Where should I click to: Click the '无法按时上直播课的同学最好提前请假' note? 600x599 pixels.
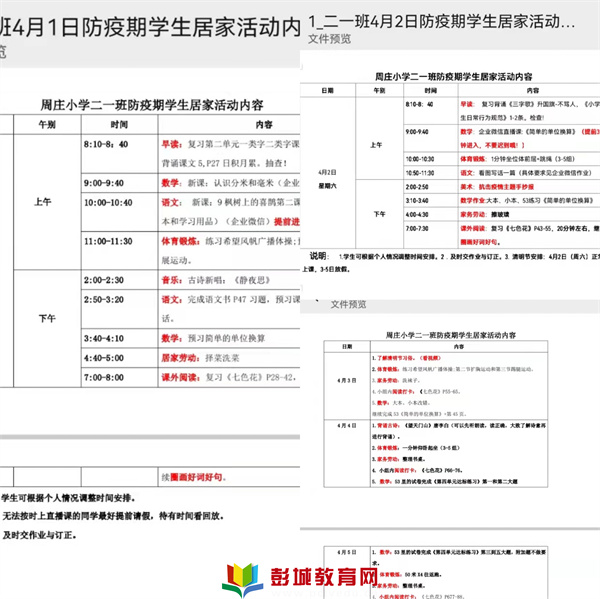113,516
